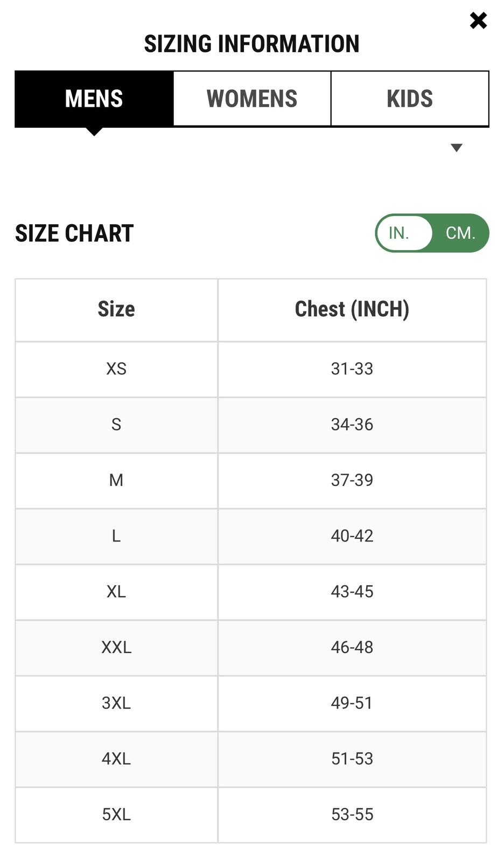Select the 3XL size cell
504x862 pixels.
pyautogui.click(x=116, y=703)
